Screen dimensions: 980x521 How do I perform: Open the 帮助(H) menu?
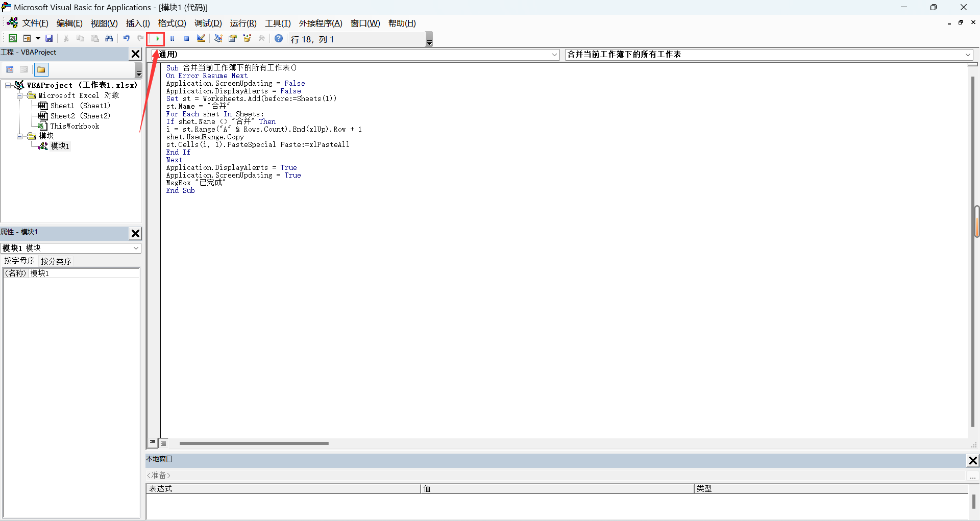(402, 23)
